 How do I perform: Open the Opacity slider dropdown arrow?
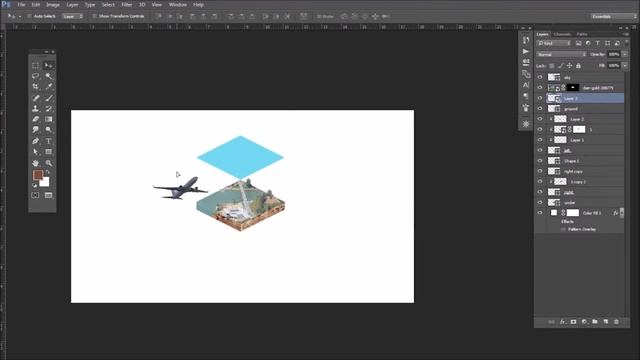624,54
